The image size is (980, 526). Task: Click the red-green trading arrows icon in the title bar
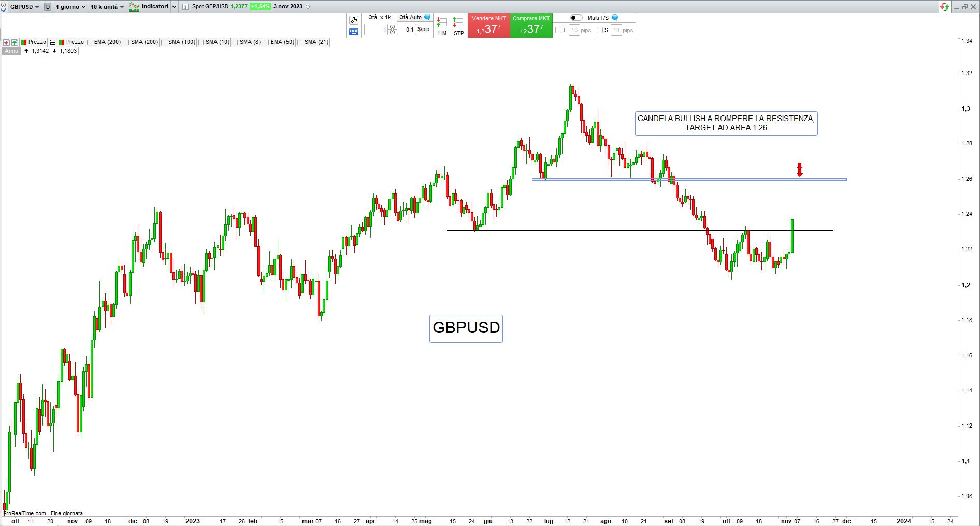tap(945, 7)
